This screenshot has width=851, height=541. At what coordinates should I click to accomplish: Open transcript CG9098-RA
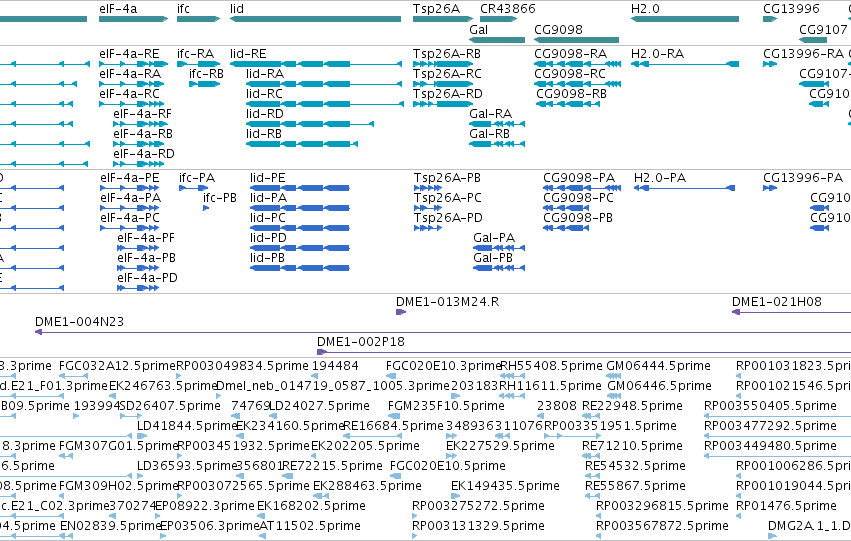click(x=570, y=54)
